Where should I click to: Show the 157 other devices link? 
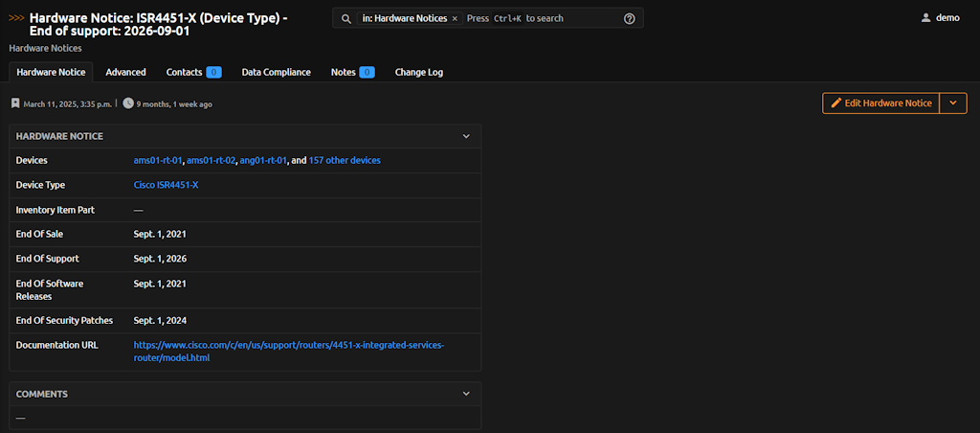tap(345, 160)
